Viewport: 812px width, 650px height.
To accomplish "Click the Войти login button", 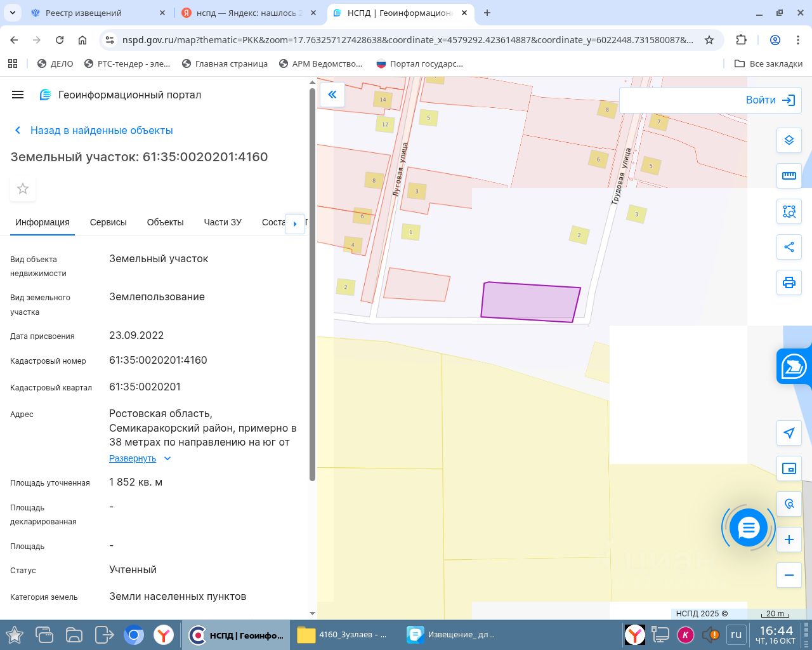I will [x=770, y=100].
